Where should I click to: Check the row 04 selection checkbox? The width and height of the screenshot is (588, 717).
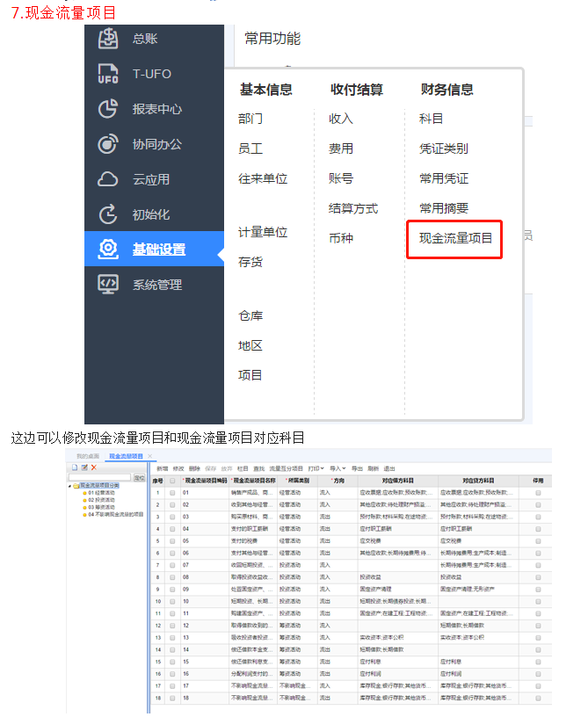[x=172, y=529]
